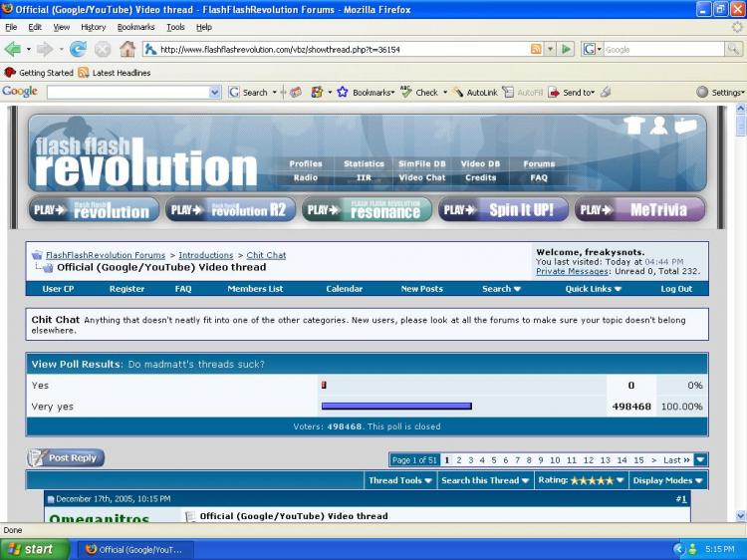Open the View menu
This screenshot has height=560, width=747.
pyautogui.click(x=61, y=27)
